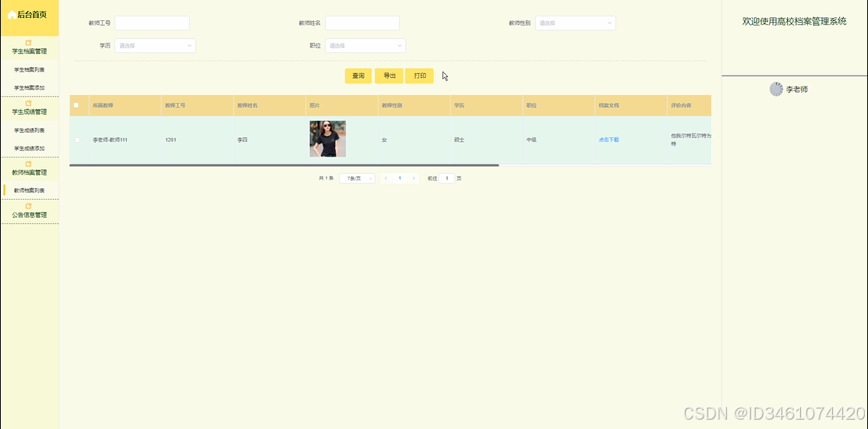Open the 学历 dropdown

click(x=155, y=45)
